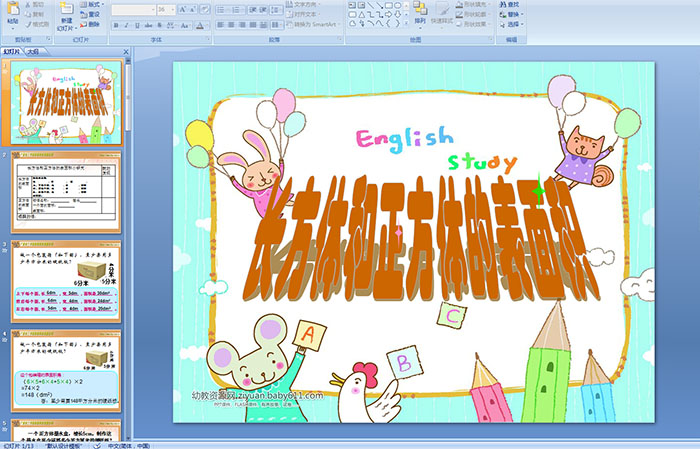Click the Increase List Level indent icon
The height and width of the screenshot is (449, 700).
pyautogui.click(x=263, y=9)
